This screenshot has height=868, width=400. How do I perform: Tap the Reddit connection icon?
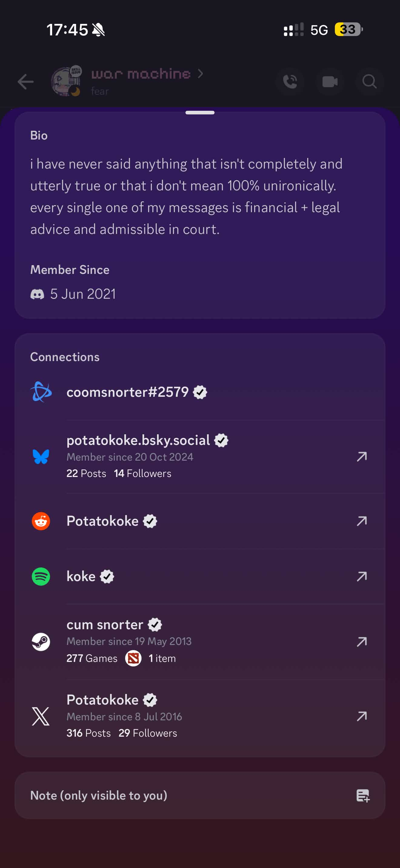[x=41, y=521]
